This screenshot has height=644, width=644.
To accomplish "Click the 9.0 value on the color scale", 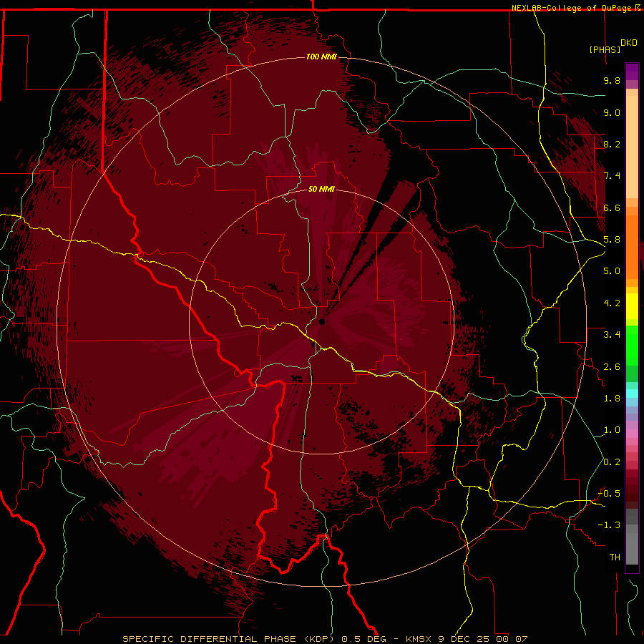I will (612, 112).
